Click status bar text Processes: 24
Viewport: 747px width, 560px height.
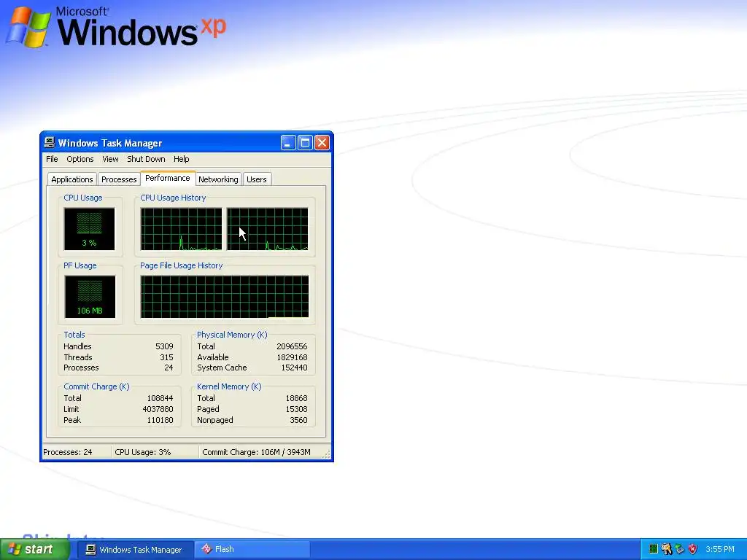(68, 452)
